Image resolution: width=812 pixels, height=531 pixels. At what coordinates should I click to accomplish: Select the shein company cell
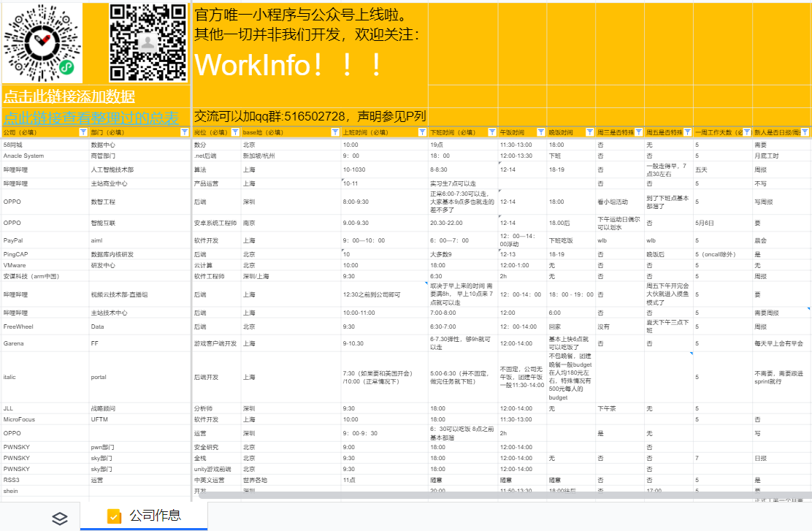click(45, 491)
